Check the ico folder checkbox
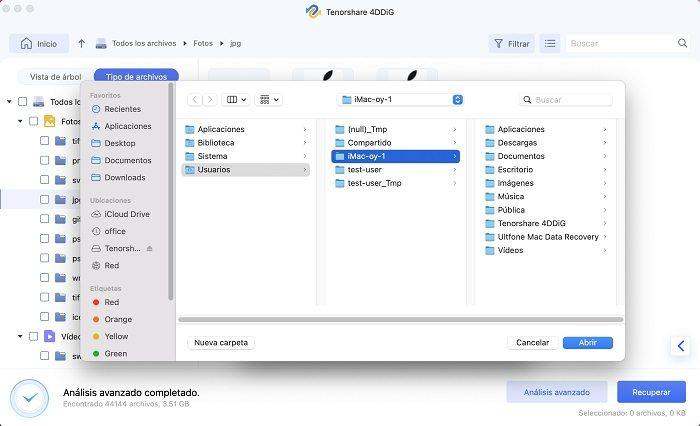The image size is (700, 426). coord(44,317)
